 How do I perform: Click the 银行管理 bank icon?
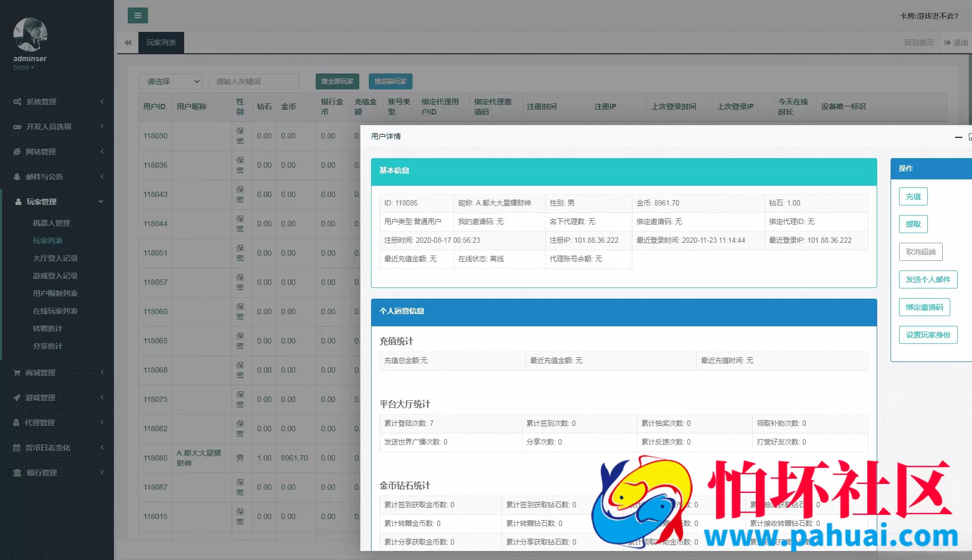[x=17, y=473]
